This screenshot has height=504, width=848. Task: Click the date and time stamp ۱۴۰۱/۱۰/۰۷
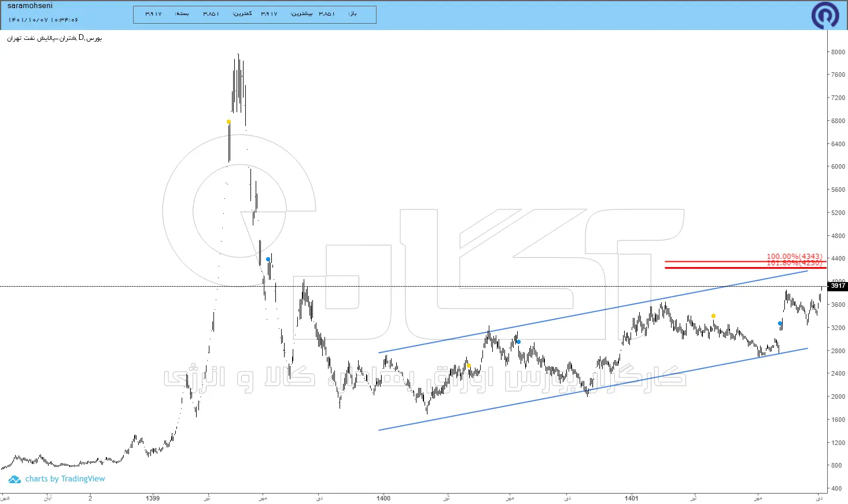point(43,20)
